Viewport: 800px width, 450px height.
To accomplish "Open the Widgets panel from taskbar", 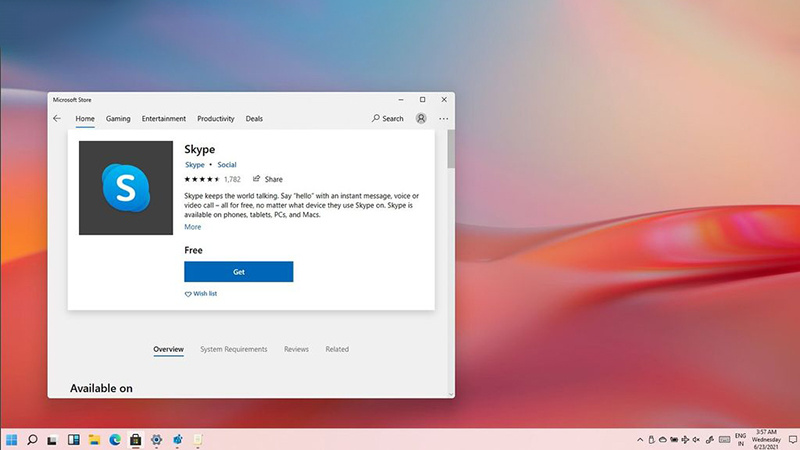I will 73,439.
